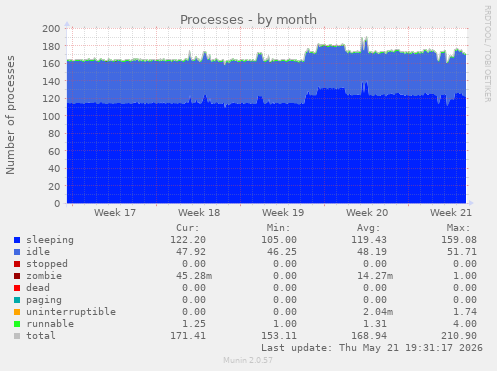
Task: Click idle average value 48.19
Action: [372, 252]
